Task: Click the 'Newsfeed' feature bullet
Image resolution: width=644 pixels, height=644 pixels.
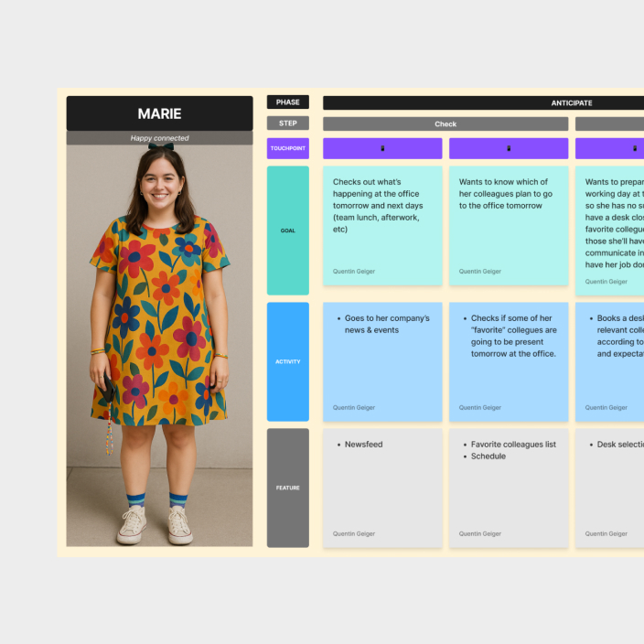Action: pos(363,445)
